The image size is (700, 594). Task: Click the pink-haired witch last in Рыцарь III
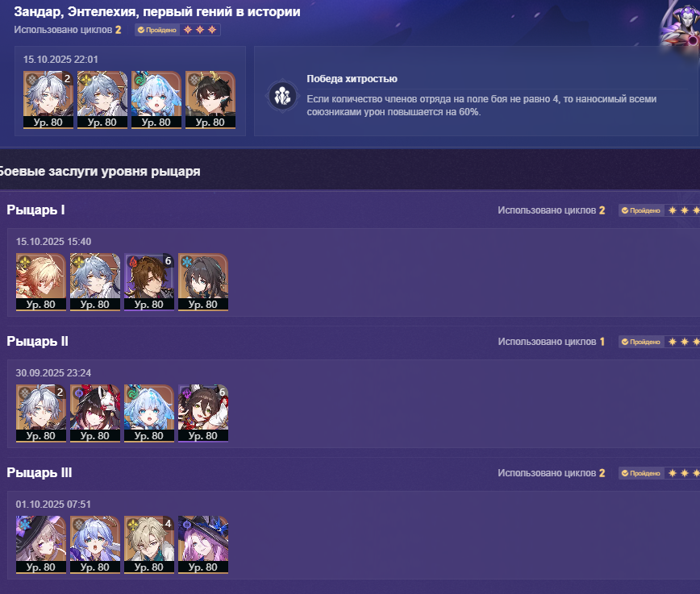[203, 545]
